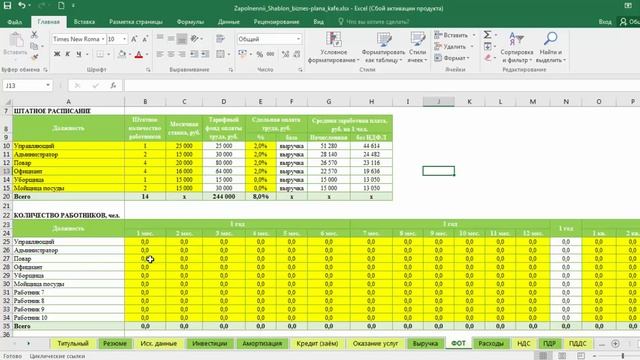The height and width of the screenshot is (360, 640).
Task: Click into the formula bar
Action: tap(382, 85)
